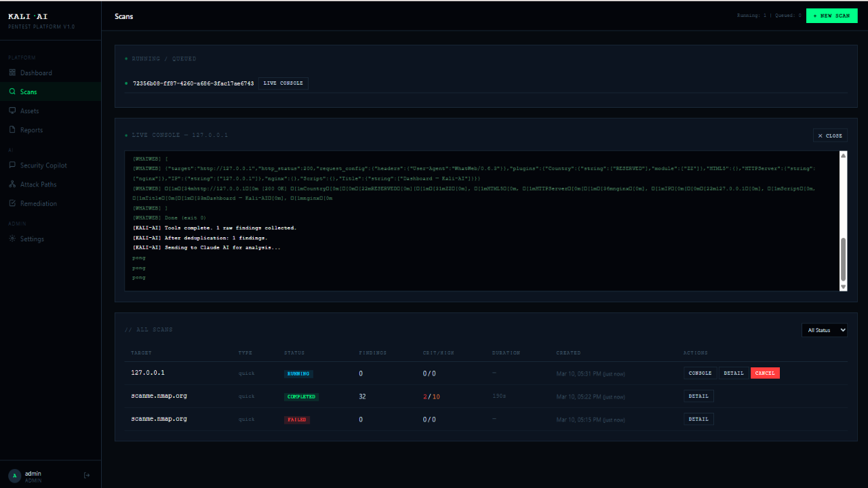Open LIVE CONSOLE for the running scan
The height and width of the screenshot is (488, 868).
pyautogui.click(x=283, y=83)
